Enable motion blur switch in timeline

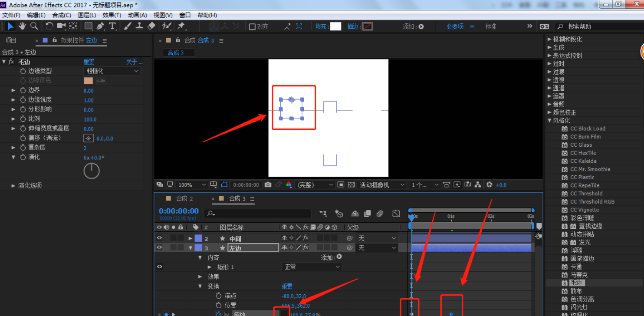(x=380, y=214)
